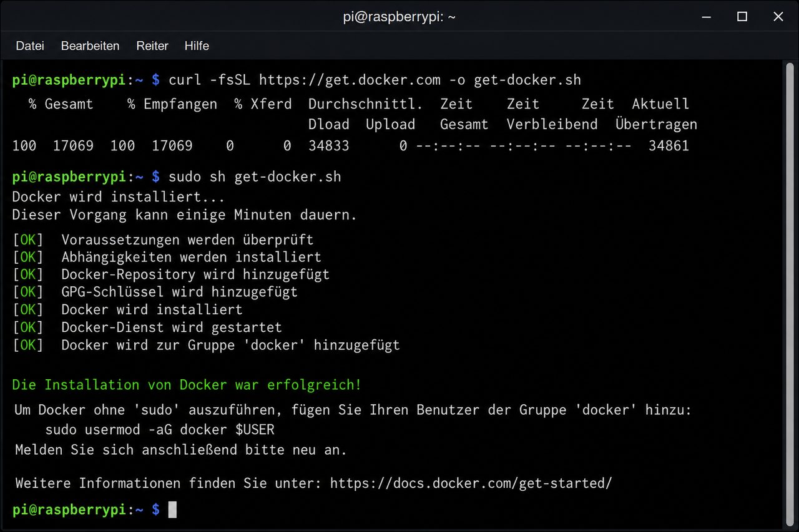Click the 'sudo usermod -aG docker $USER' line

click(160, 430)
